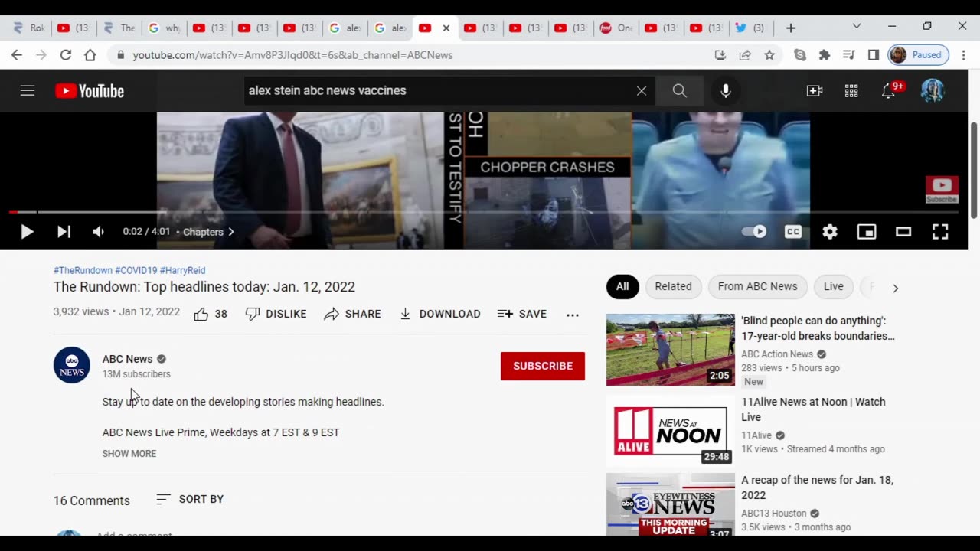
Task: Subscribe to ABC News
Action: click(x=543, y=366)
